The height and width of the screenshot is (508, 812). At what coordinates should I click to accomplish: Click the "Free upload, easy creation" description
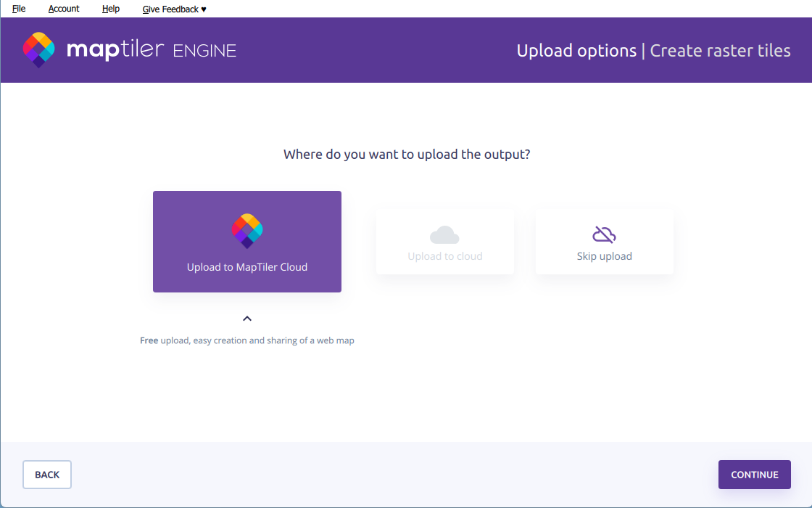coord(247,340)
